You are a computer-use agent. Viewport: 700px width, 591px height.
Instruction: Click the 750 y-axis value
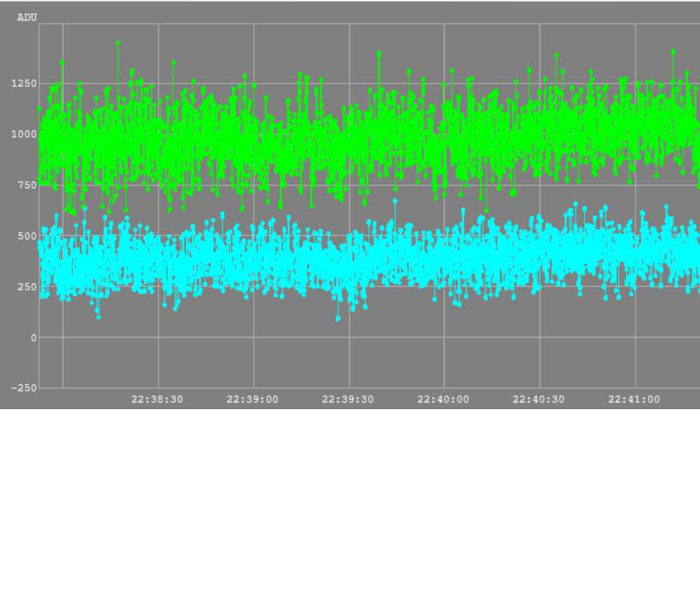click(27, 185)
